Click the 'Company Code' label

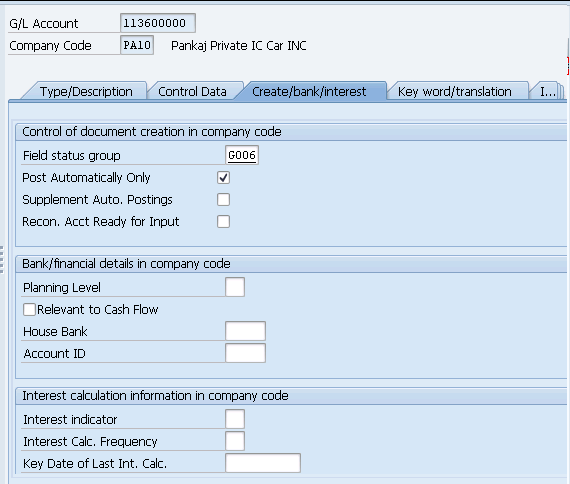tap(50, 46)
